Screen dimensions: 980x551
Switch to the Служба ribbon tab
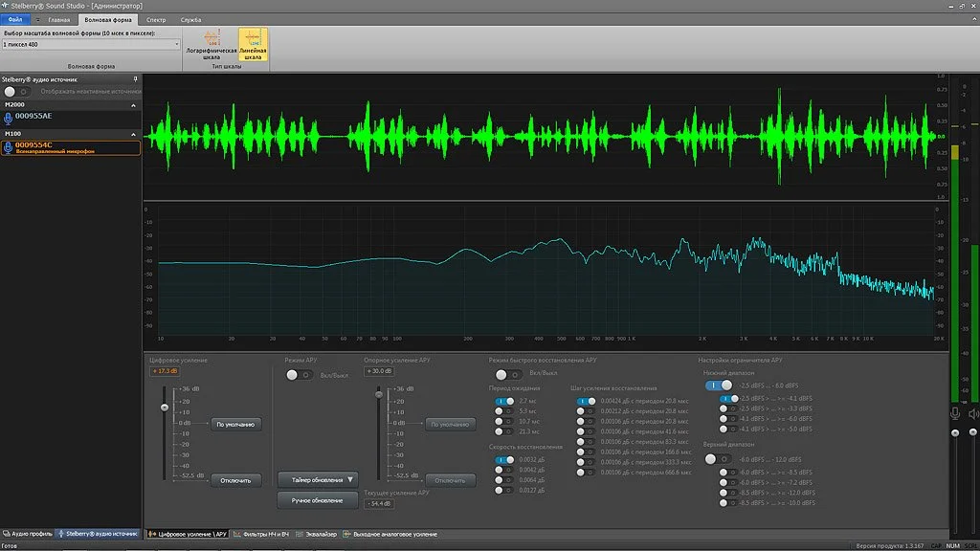click(190, 20)
